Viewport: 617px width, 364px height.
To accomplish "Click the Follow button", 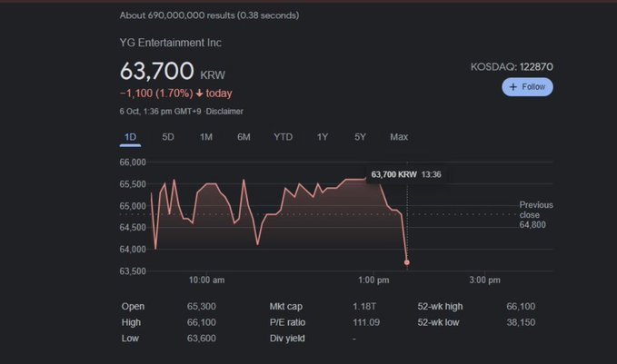I will pos(527,87).
